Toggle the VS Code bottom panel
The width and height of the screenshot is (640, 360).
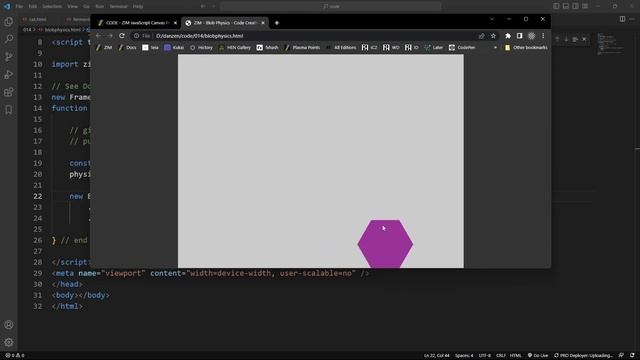tap(566, 6)
